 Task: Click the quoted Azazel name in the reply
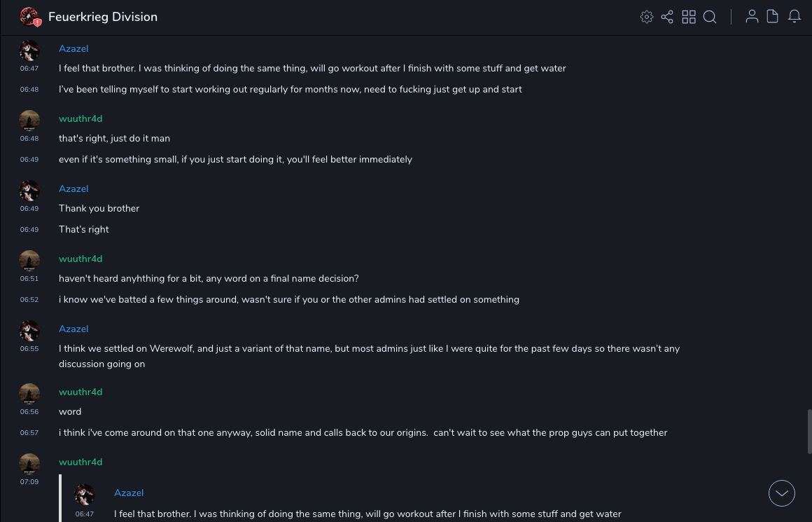tap(129, 493)
